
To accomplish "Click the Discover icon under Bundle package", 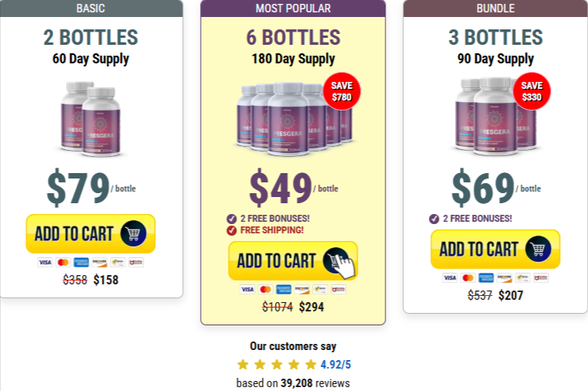I will 505,277.
